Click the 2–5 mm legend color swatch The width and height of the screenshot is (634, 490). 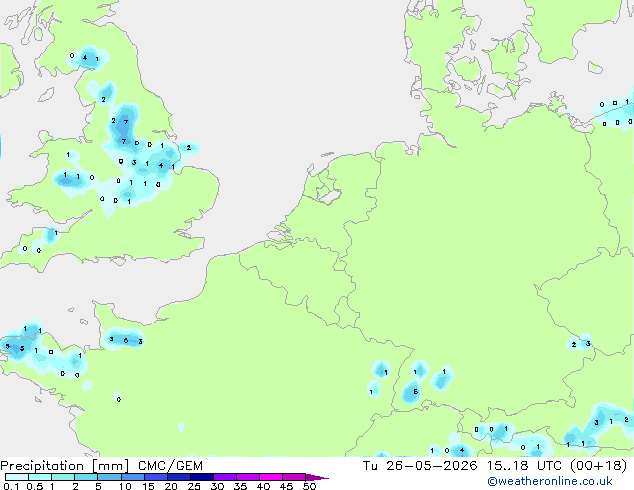coord(86,477)
